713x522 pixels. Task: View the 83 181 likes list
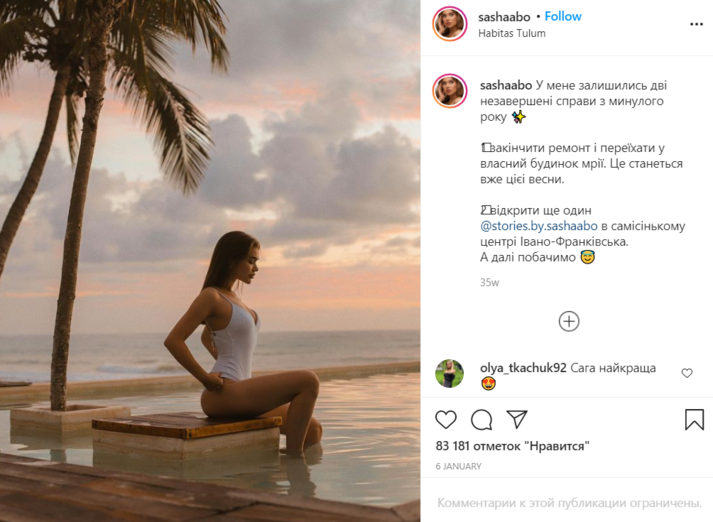click(x=511, y=445)
